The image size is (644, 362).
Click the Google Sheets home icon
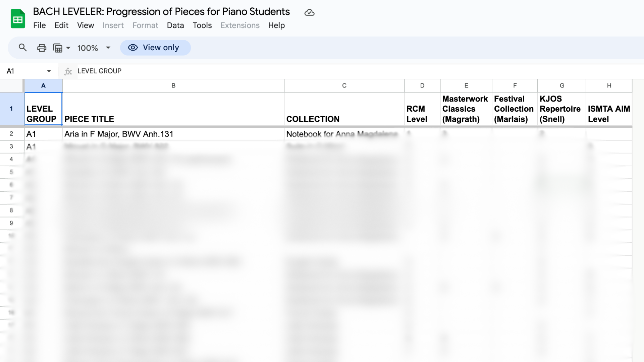[18, 19]
